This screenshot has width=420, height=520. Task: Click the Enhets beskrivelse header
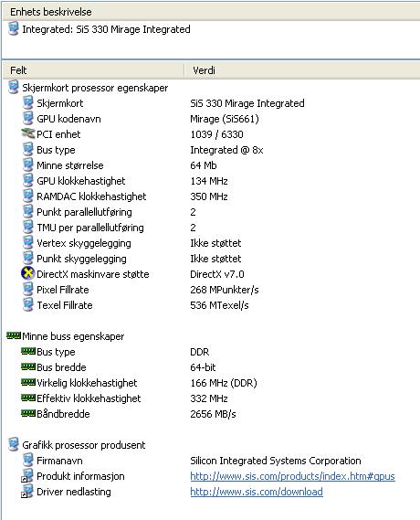pos(211,12)
